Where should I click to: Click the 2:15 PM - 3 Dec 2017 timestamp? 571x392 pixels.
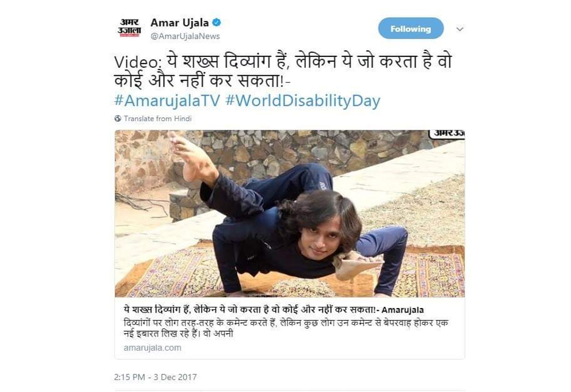(155, 377)
